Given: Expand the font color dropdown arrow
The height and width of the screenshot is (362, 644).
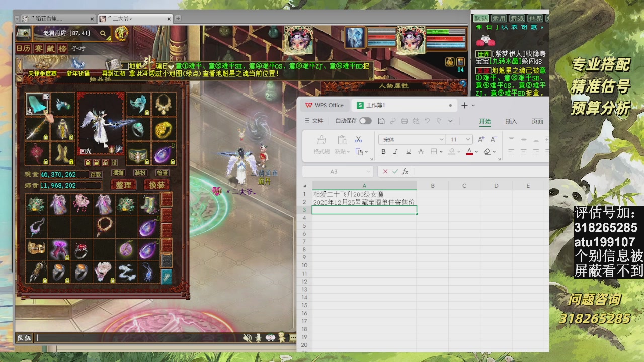Looking at the screenshot, I should (x=476, y=152).
